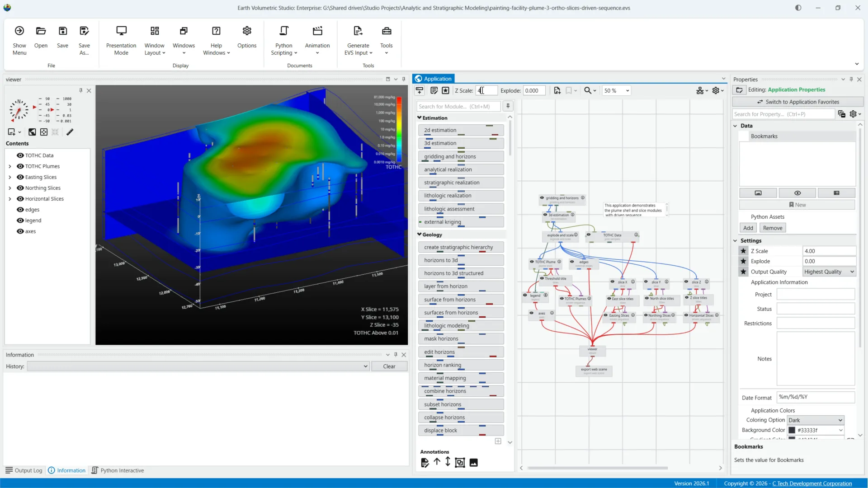Click the Add Python Assets button
Screen dimensions: 868x488
[748, 228]
